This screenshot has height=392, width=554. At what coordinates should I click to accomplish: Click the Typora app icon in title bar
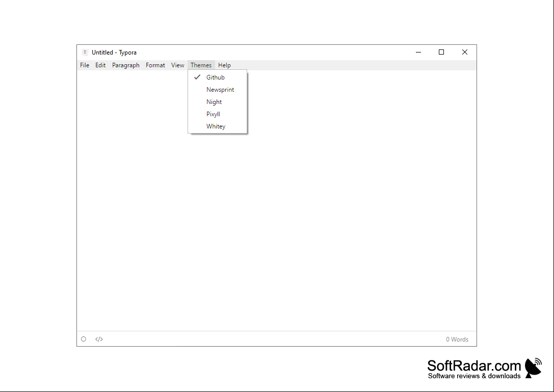(85, 53)
